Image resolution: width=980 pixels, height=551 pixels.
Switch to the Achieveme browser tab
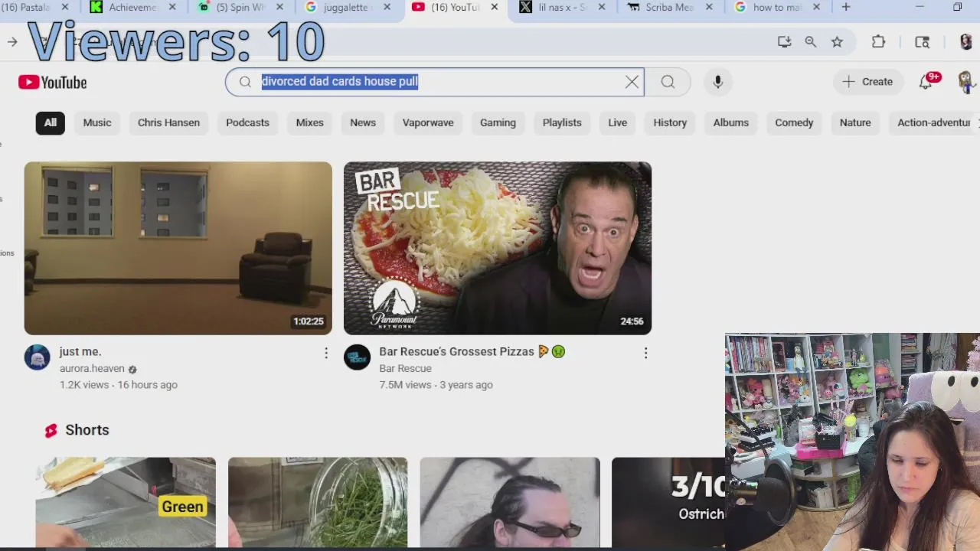[132, 7]
